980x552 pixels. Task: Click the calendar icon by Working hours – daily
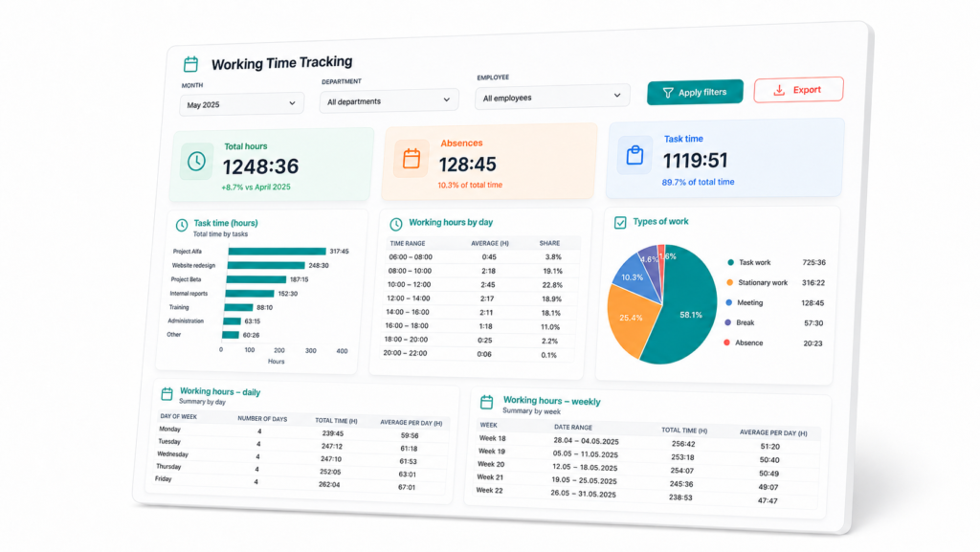click(167, 393)
